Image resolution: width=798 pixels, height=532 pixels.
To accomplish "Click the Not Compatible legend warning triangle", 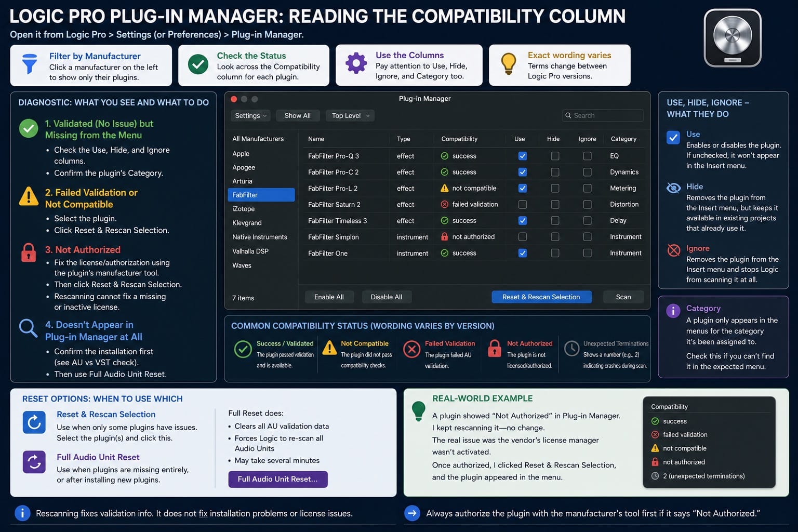I will (x=329, y=348).
